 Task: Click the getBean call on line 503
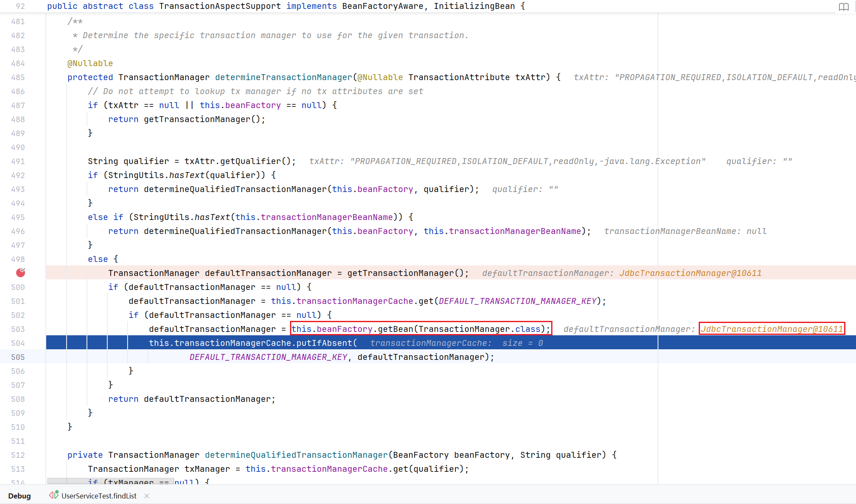tap(395, 329)
